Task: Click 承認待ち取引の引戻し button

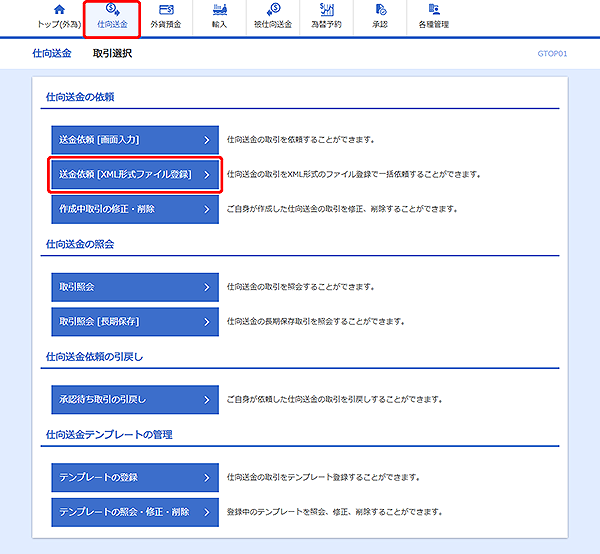Action: click(135, 399)
